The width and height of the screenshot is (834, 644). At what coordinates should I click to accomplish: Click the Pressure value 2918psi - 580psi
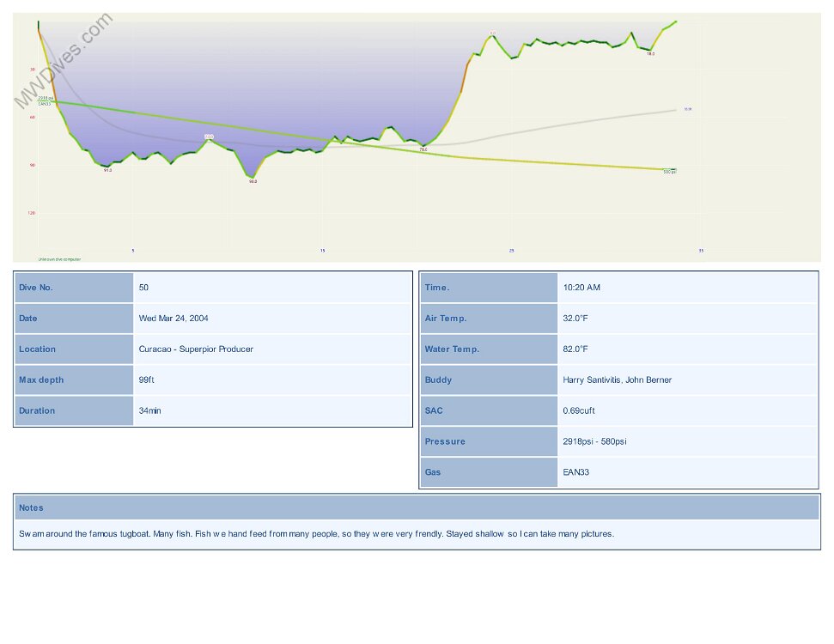(594, 442)
